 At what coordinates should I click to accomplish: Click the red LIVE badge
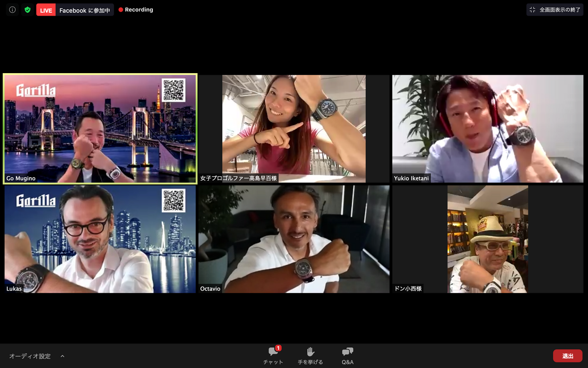coord(46,10)
